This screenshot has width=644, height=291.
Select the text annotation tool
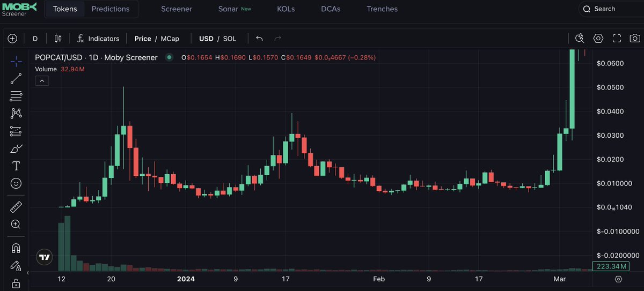coord(16,166)
